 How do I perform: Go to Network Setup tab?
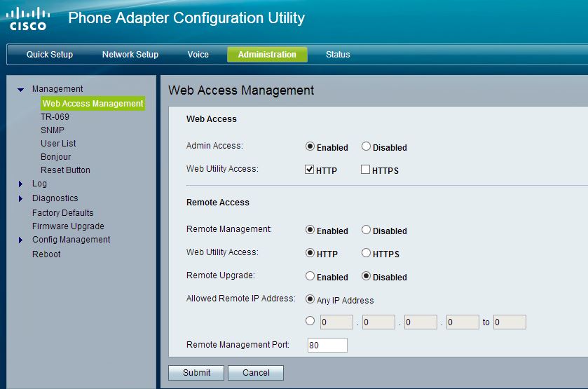pyautogui.click(x=130, y=55)
